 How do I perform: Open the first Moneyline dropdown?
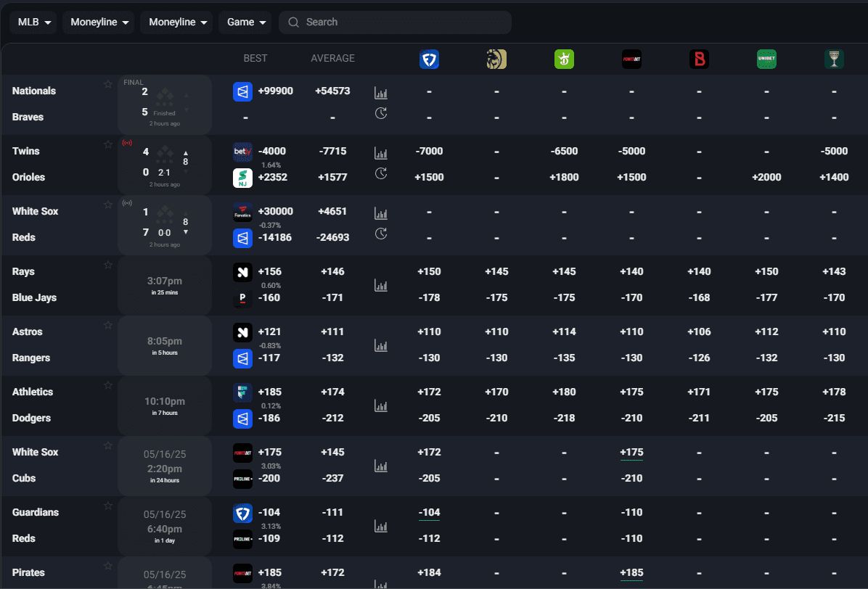[x=98, y=22]
